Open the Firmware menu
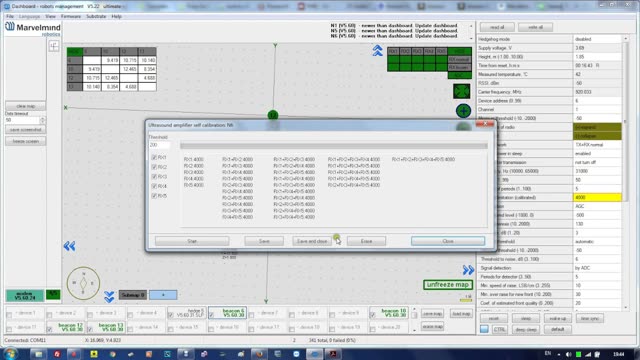Viewport: 640px width, 360px height. tap(71, 16)
